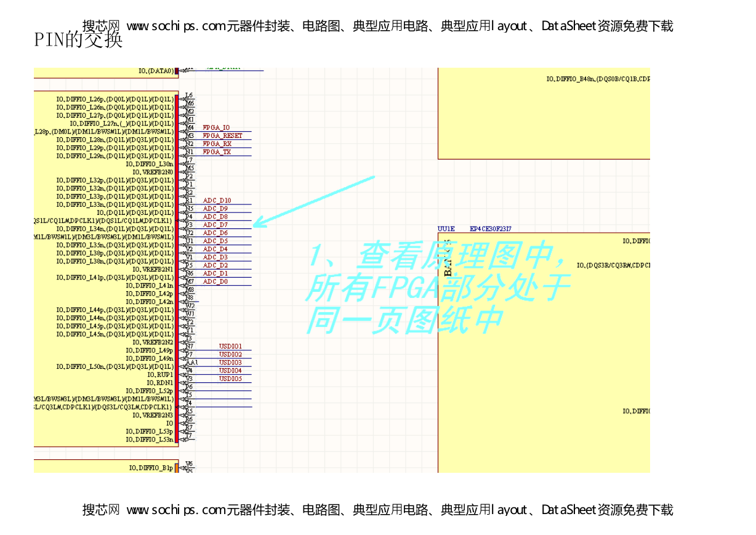The width and height of the screenshot is (756, 535).
Task: Click pin name IO,DIFFIO_L42p
Action: pos(150,294)
